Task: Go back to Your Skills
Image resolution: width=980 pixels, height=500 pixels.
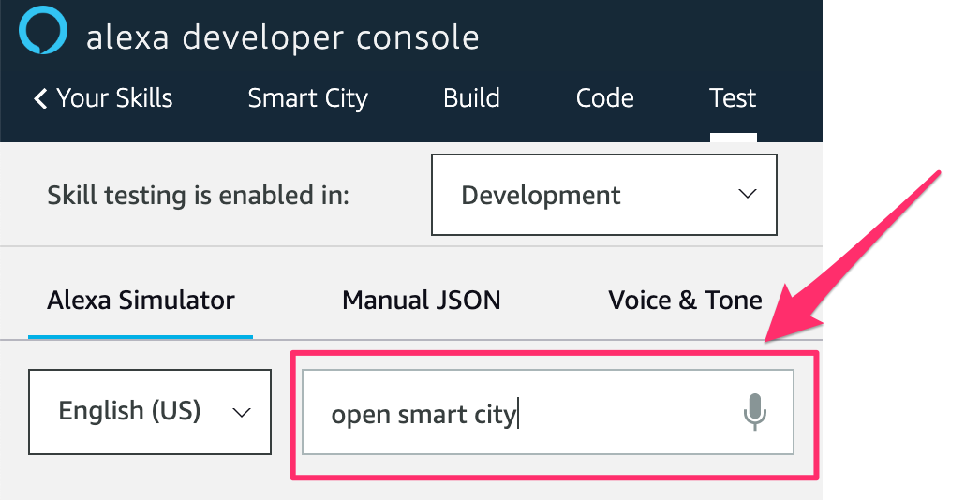Action: click(114, 98)
